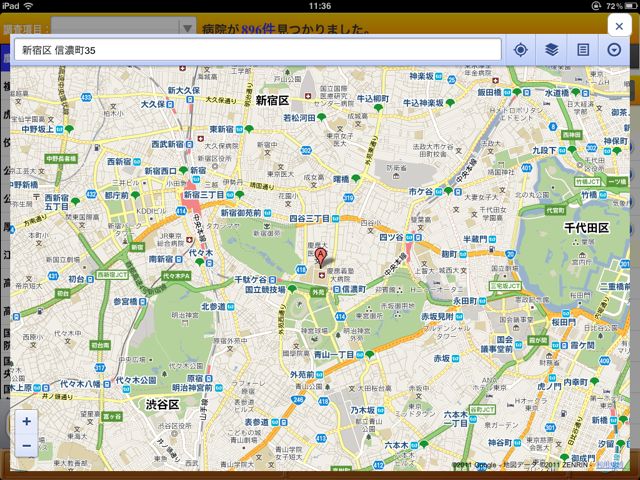Viewport: 640px width, 480px height.
Task: Tap the 渋谷区 ward label
Action: [162, 404]
